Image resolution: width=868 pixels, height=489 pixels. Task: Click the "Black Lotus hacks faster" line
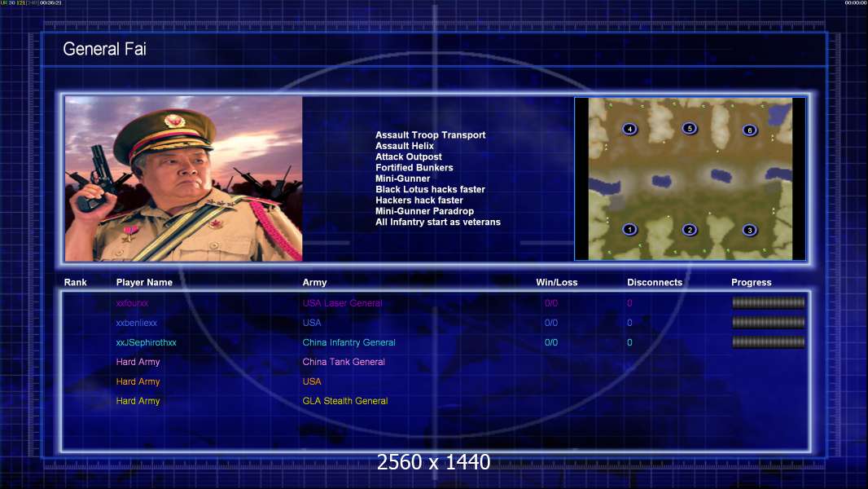pyautogui.click(x=430, y=189)
